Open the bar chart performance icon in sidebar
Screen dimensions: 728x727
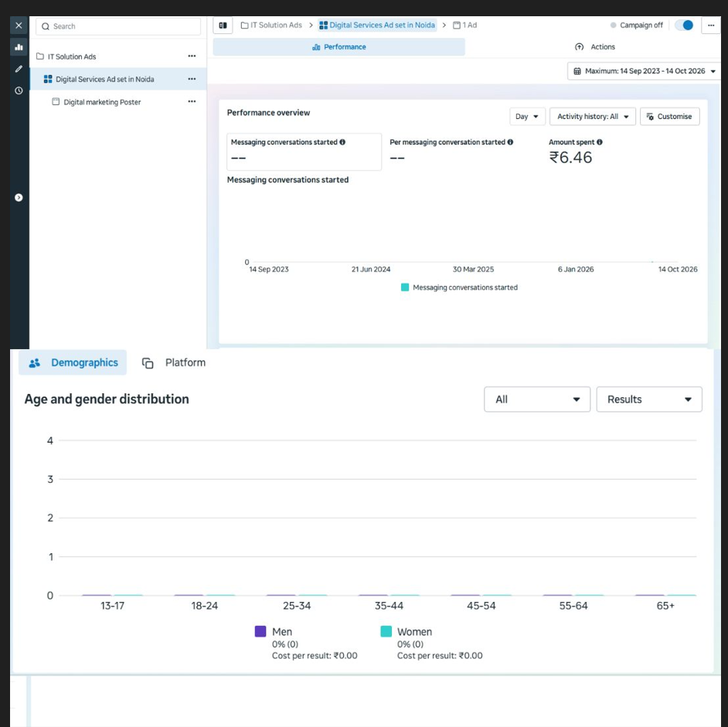(19, 47)
